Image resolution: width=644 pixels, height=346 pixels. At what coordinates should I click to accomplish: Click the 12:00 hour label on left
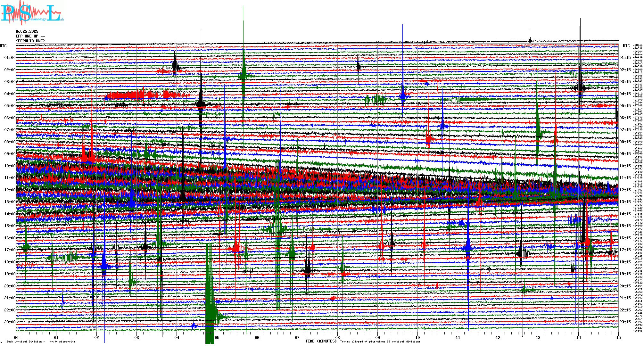(10, 190)
